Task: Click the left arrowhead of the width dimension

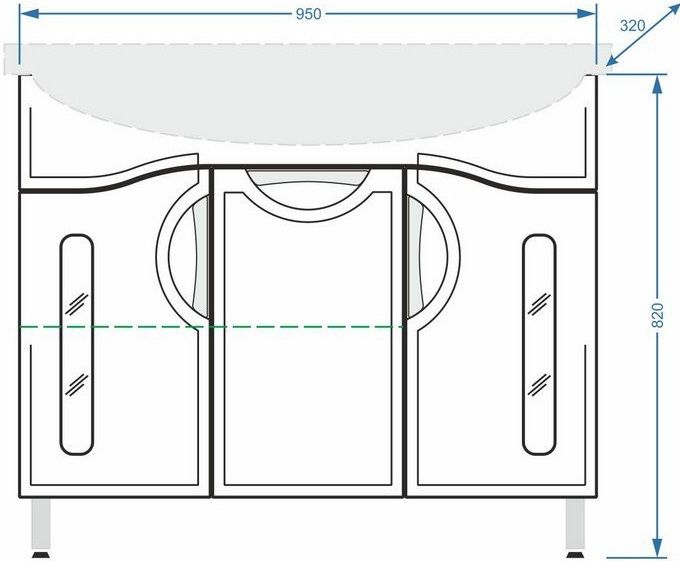Action: 28,14
